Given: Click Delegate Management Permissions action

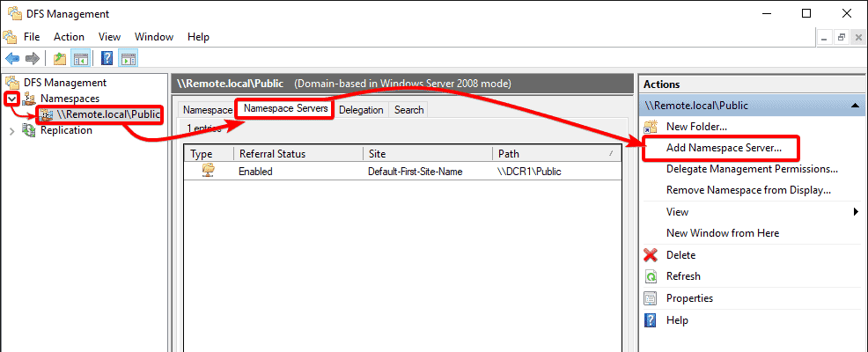Looking at the screenshot, I should pyautogui.click(x=752, y=169).
